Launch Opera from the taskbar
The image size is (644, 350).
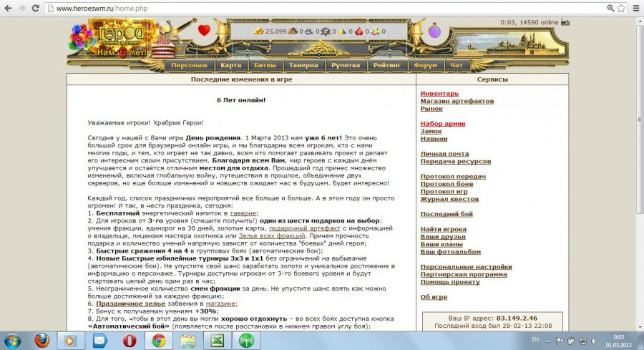[x=130, y=341]
